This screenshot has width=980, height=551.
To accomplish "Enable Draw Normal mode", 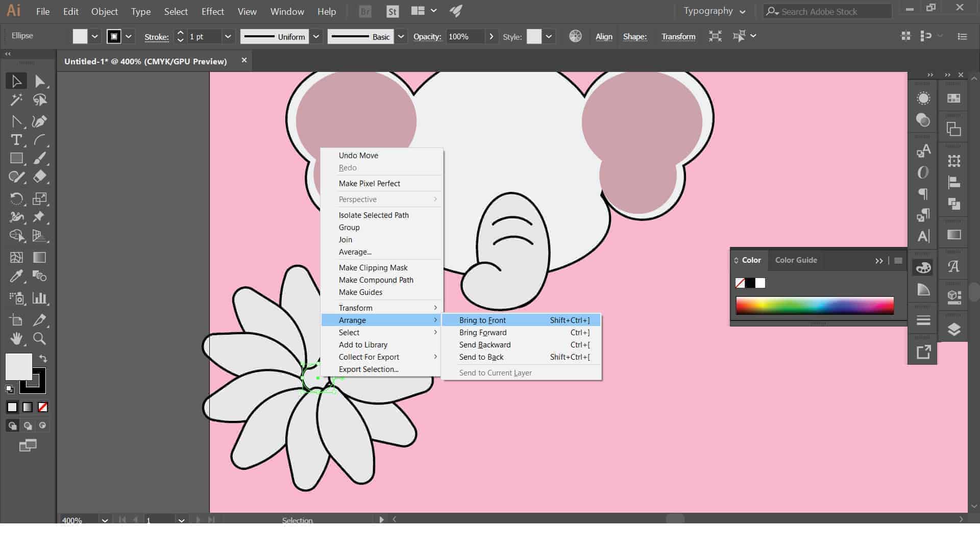I will point(12,425).
